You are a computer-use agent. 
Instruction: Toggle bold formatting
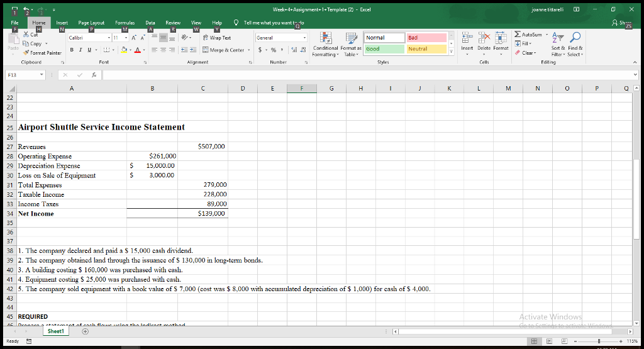click(x=72, y=50)
